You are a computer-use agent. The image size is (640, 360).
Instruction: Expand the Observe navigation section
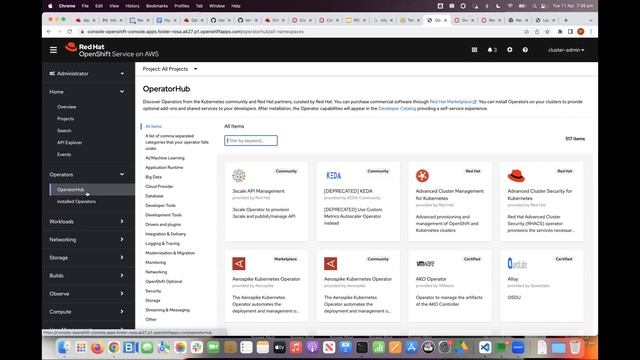tap(87, 293)
